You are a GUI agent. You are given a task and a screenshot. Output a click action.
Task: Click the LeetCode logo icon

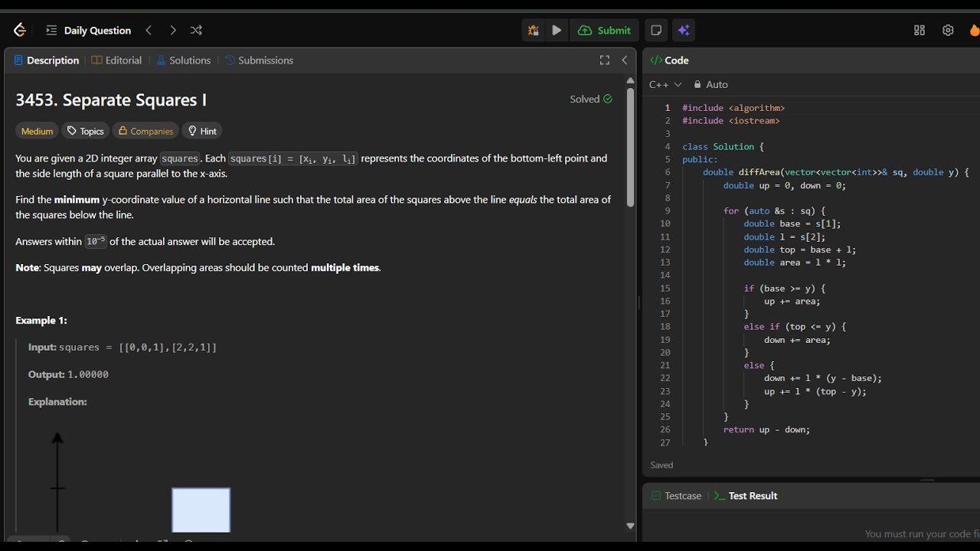tap(20, 30)
